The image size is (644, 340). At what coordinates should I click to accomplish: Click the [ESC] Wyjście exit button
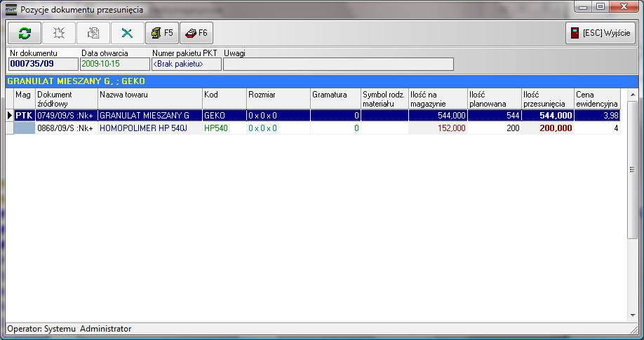pyautogui.click(x=601, y=33)
